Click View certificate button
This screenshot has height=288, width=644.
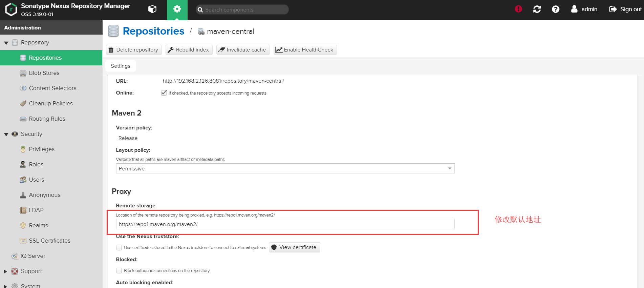coord(294,247)
